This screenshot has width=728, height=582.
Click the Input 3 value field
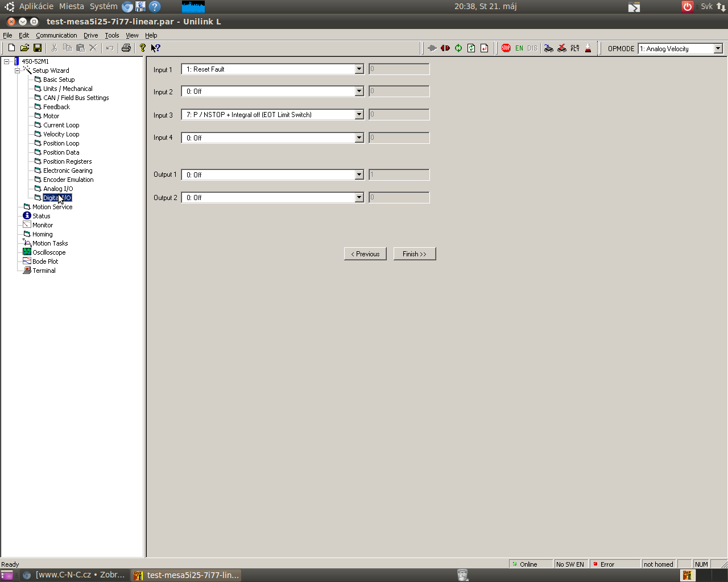pyautogui.click(x=399, y=115)
